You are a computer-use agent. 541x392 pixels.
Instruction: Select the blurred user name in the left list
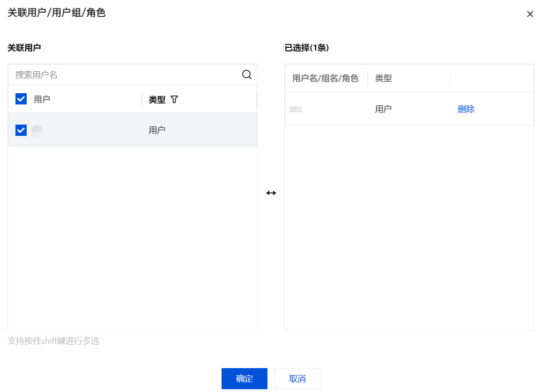click(37, 131)
